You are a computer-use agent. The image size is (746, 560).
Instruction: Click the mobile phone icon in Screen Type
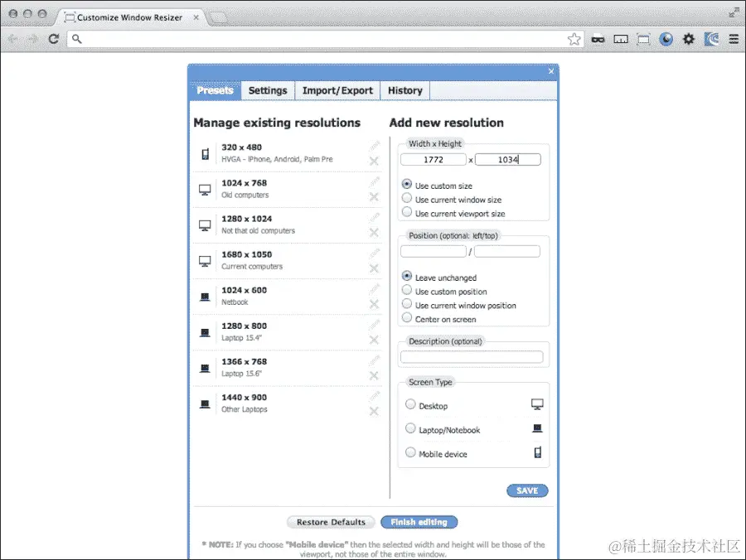(538, 452)
